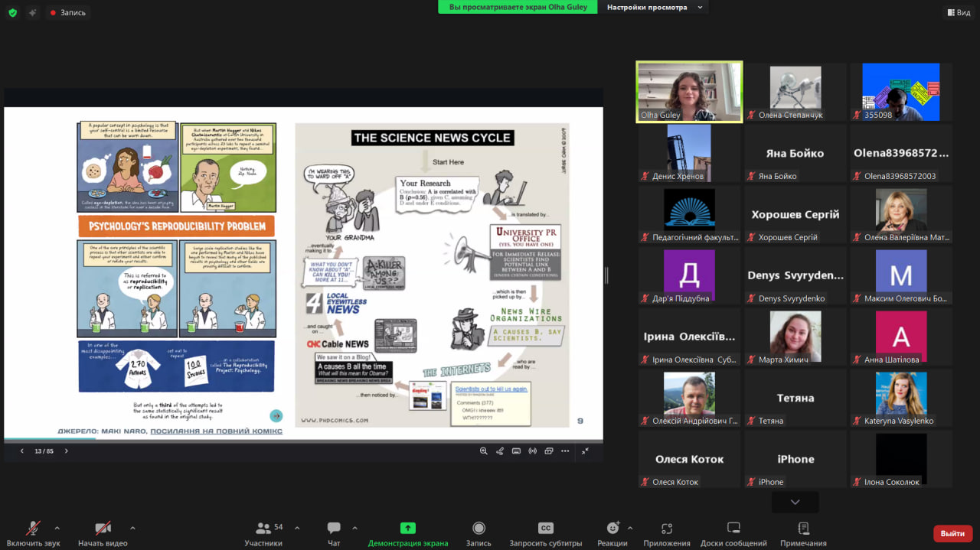Open Приложения apps button

point(666,534)
